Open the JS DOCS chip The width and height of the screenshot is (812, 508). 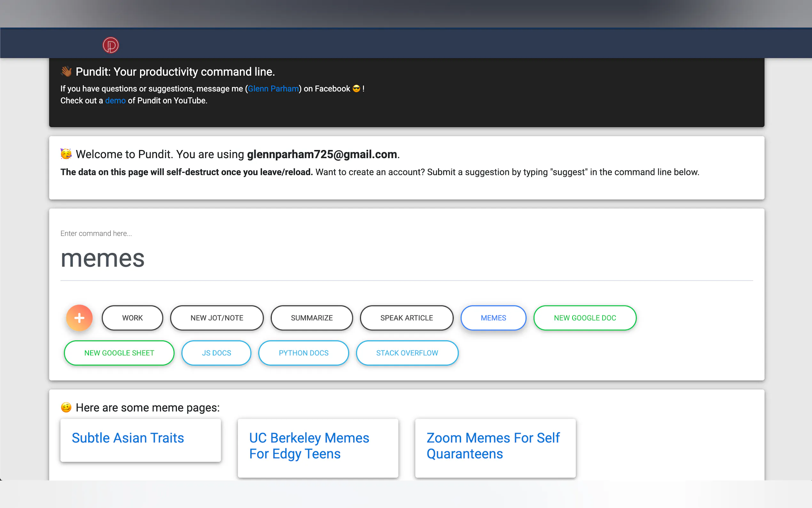[x=216, y=353]
